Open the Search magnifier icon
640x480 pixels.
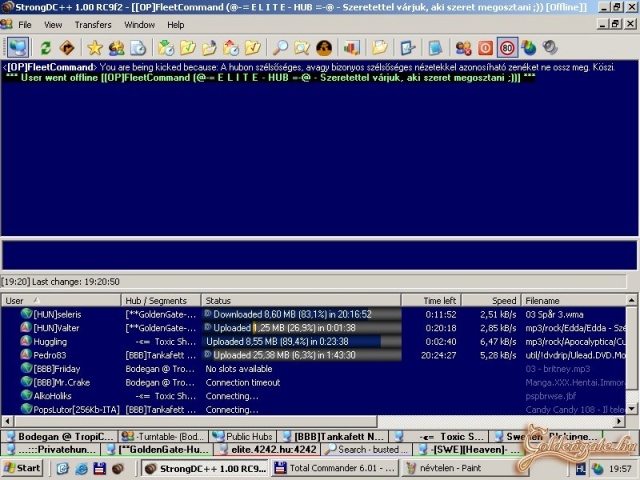coord(281,47)
